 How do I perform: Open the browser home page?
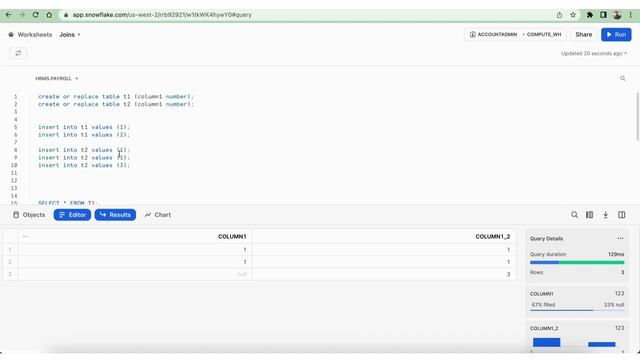[x=49, y=15]
